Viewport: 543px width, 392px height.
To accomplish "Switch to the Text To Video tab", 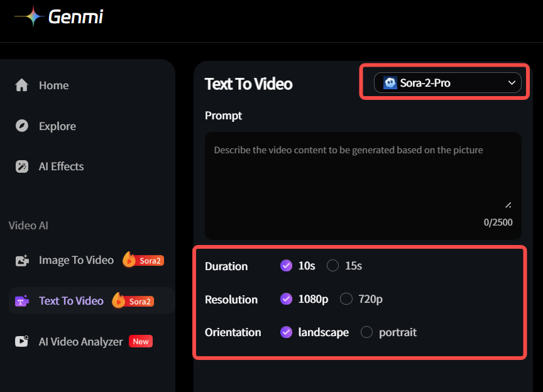I will point(71,300).
